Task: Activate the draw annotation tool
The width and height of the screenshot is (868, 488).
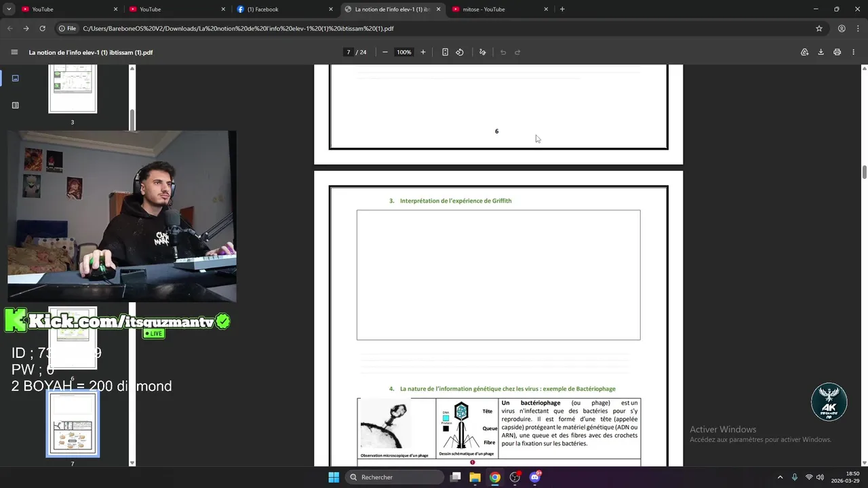Action: (x=483, y=52)
